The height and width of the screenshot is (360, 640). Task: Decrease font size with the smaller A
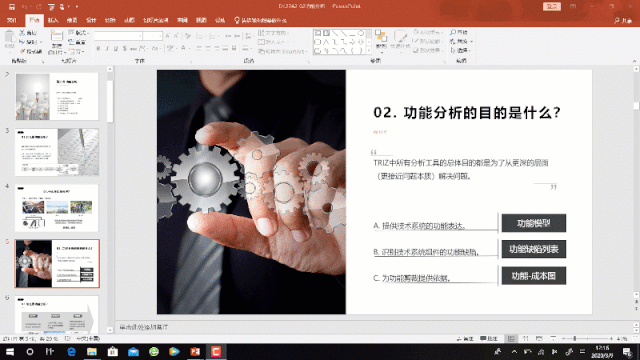coord(176,36)
